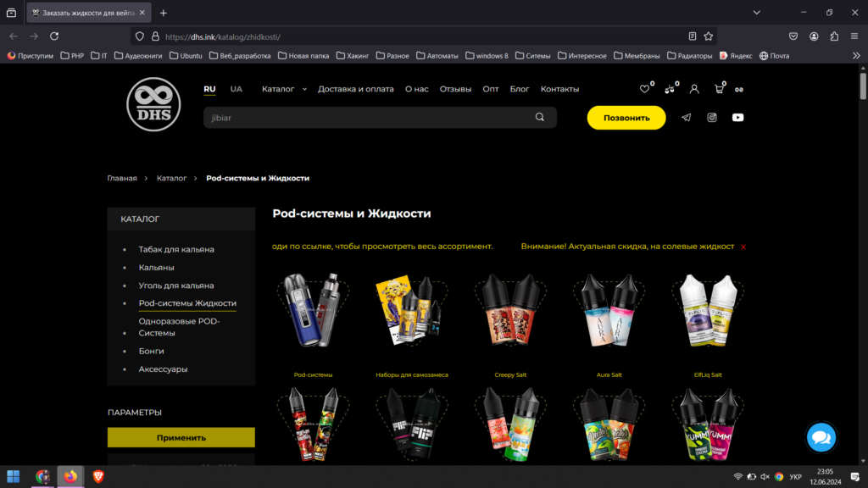
Task: Open the Контакты menu item
Action: 559,89
